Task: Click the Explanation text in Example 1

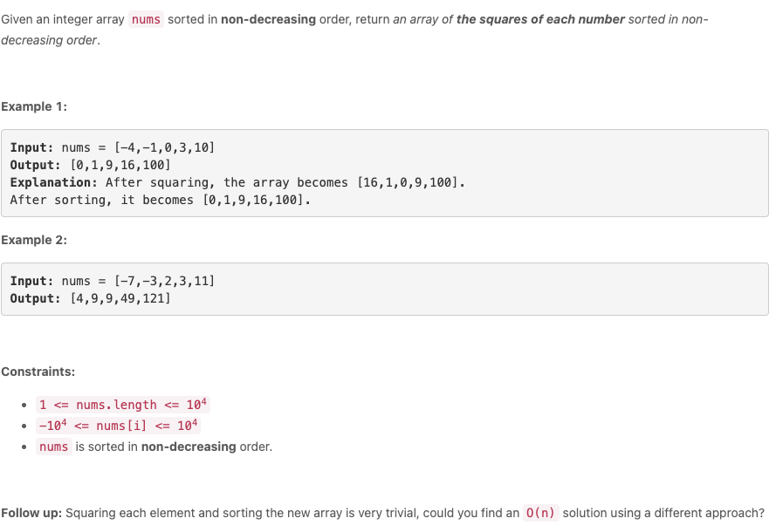Action: coord(237,182)
